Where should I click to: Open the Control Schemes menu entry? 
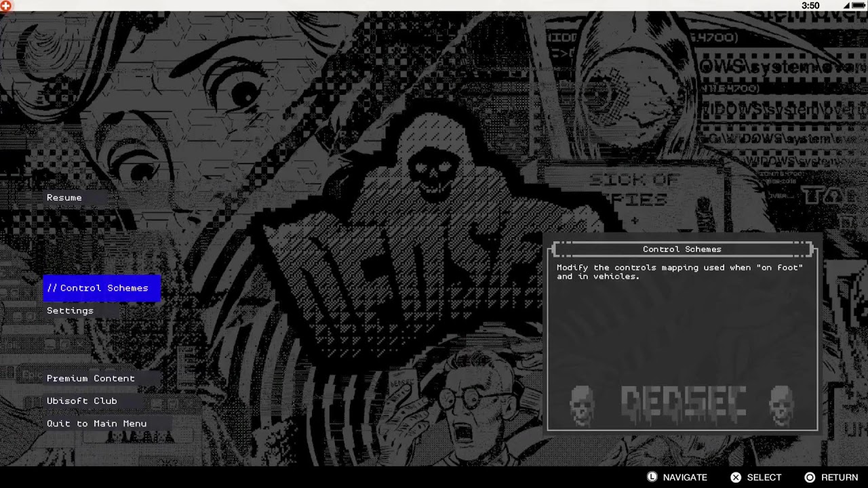point(102,288)
